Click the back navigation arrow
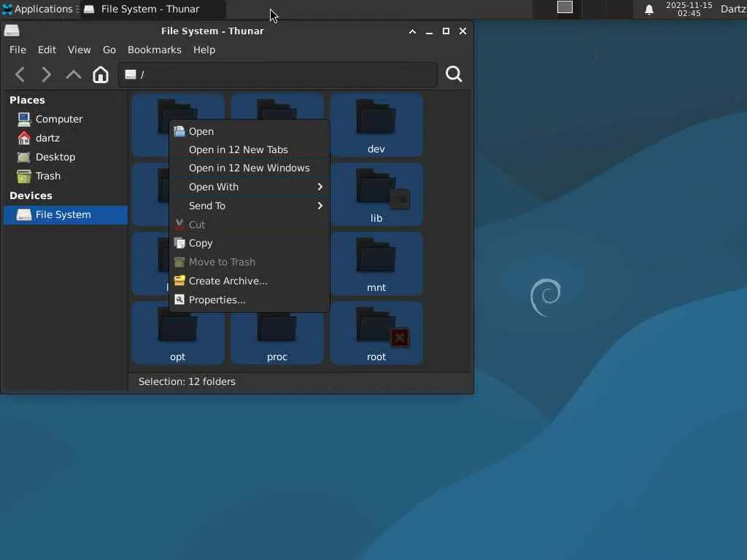This screenshot has height=560, width=747. click(20, 74)
